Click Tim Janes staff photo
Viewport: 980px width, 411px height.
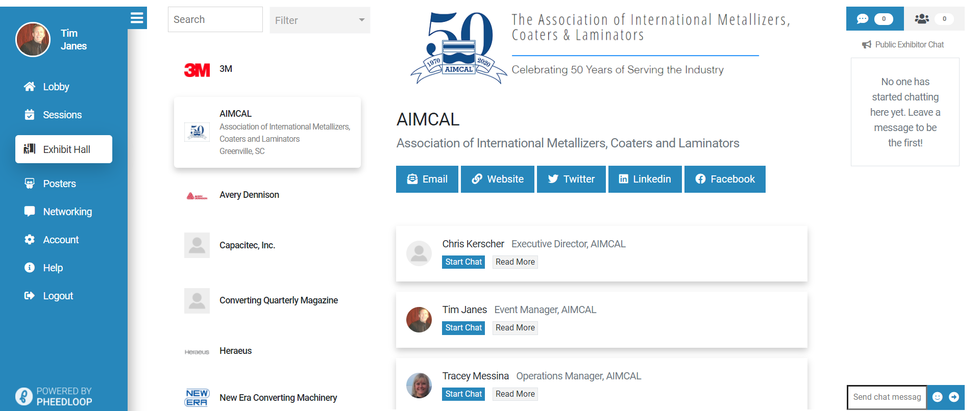419,320
